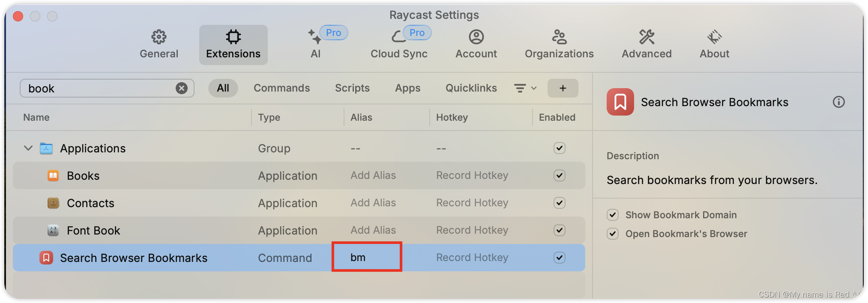Select the Search Browser Bookmarks command row
The width and height of the screenshot is (868, 303).
[299, 258]
